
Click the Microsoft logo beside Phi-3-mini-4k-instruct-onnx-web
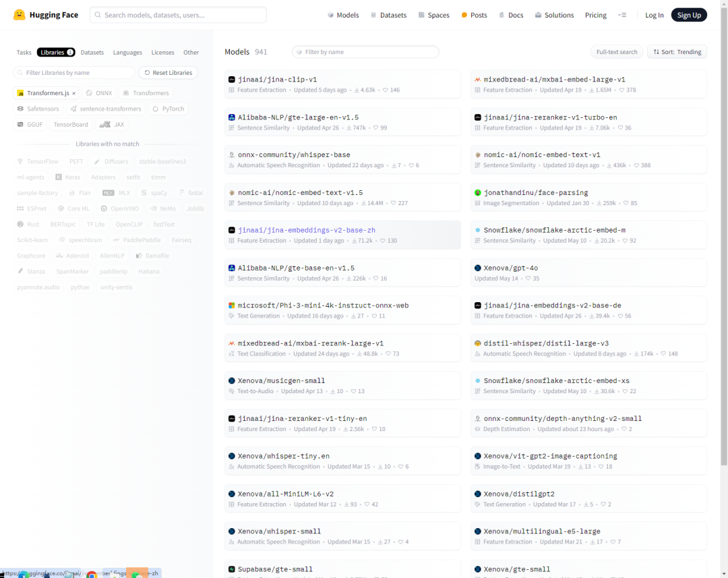click(232, 306)
